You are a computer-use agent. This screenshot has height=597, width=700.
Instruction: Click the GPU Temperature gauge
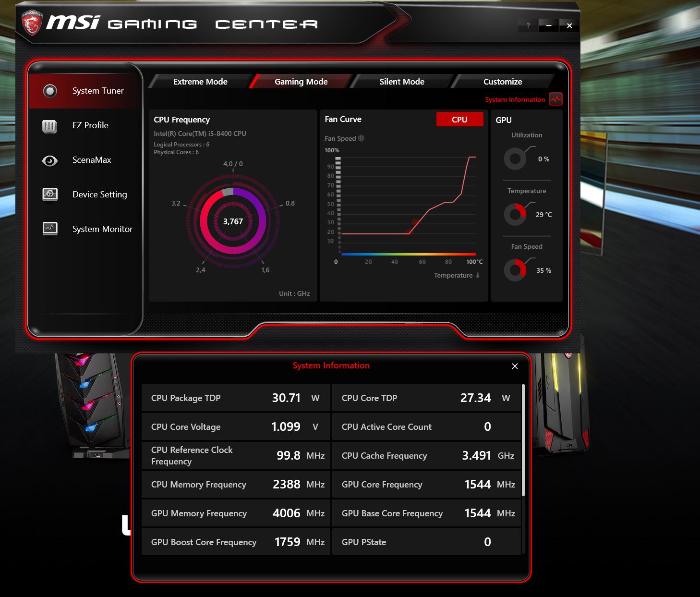pos(515,214)
